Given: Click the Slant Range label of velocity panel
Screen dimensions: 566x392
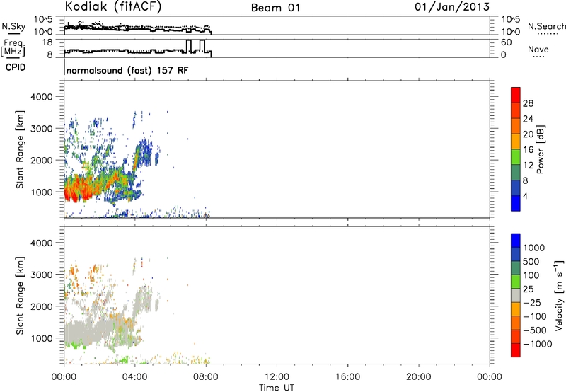Looking at the screenshot, I should (20, 296).
